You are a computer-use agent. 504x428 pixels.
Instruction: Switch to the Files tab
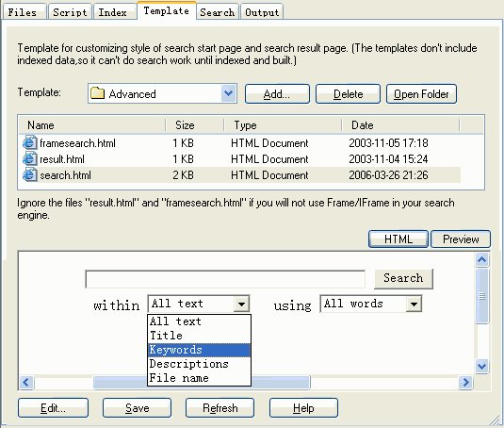24,12
